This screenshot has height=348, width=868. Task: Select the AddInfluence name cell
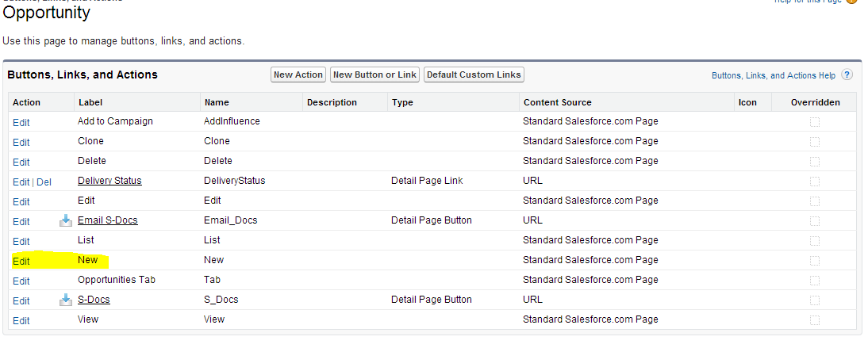232,120
